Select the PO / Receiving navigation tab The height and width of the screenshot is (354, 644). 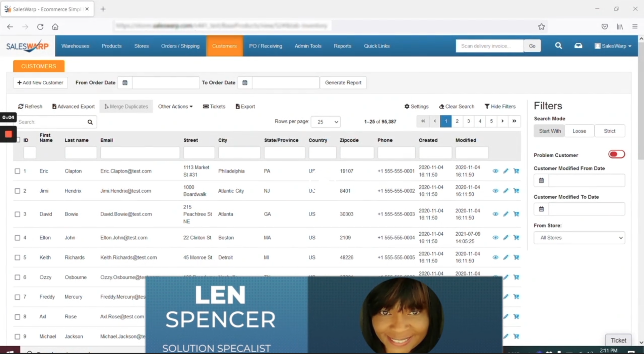click(x=265, y=46)
